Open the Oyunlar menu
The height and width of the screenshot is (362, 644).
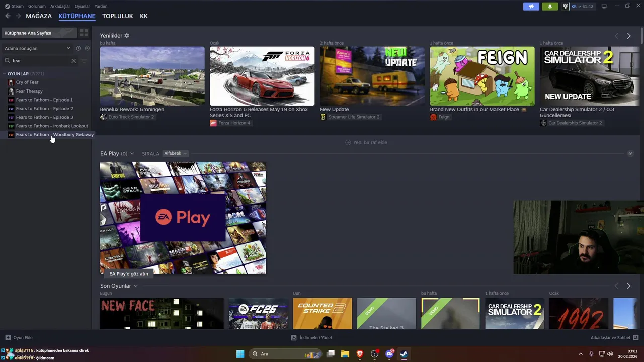(83, 6)
